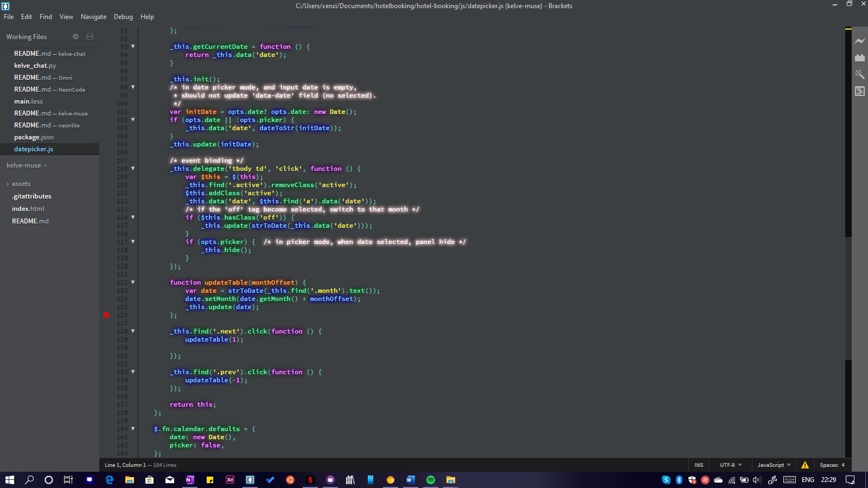Click the red breakpoint marker on line 126
Viewport: 868px width, 488px height.
pos(106,315)
